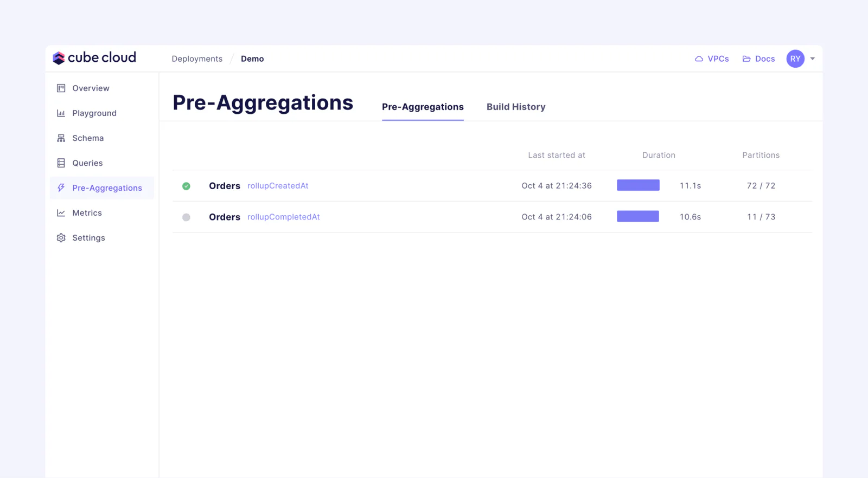The width and height of the screenshot is (868, 478).
Task: Click the green success status on rollupCreatedAt
Action: point(186,186)
